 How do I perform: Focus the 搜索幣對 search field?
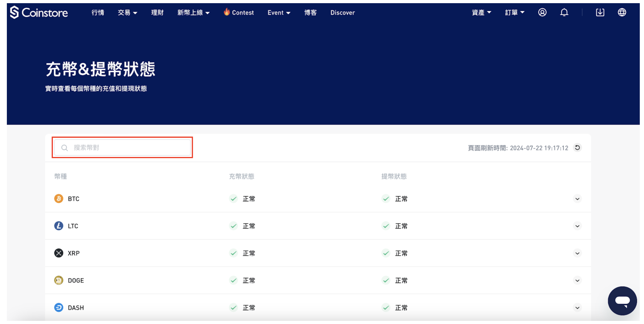122,148
